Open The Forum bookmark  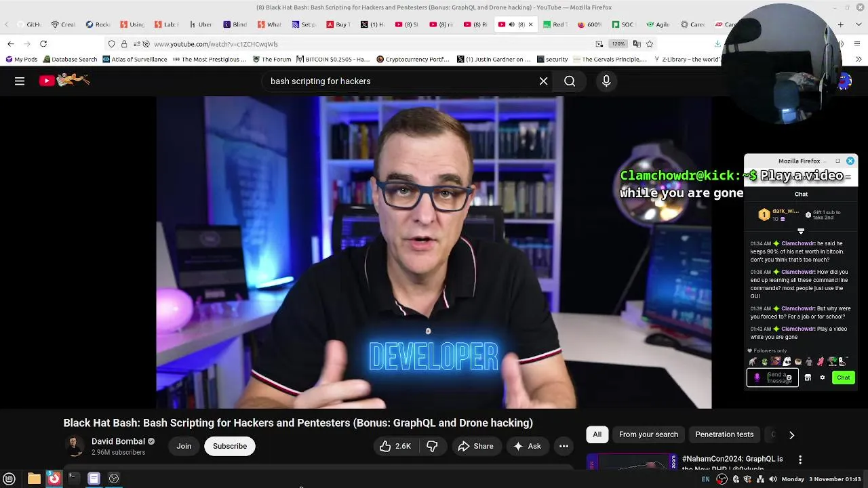(x=271, y=59)
